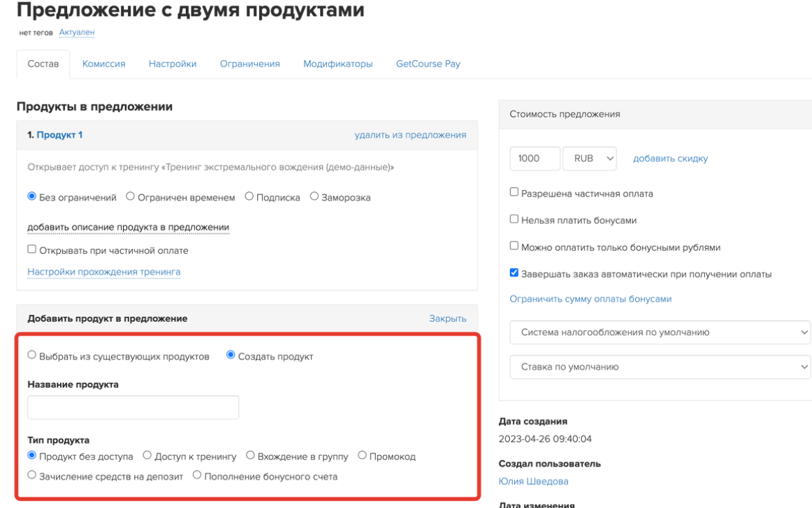Image resolution: width=812 pixels, height=508 pixels.
Task: Click the Стоимость предложения panel header
Action: [x=655, y=115]
